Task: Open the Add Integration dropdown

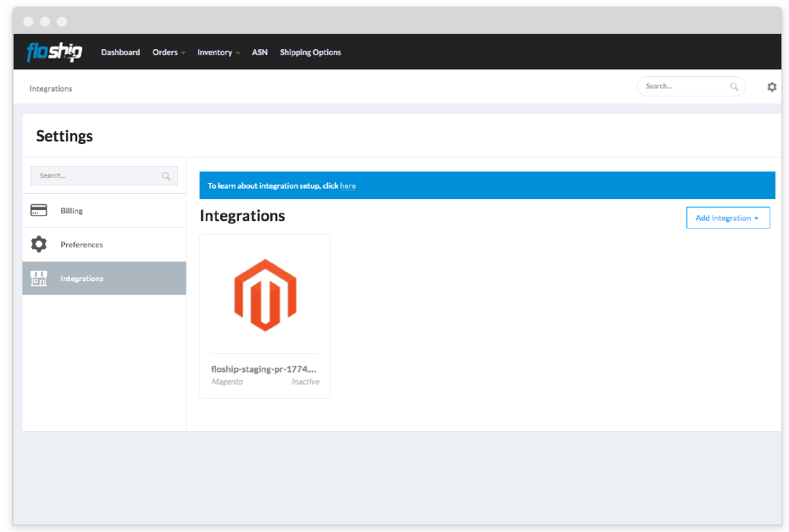Action: 727,218
